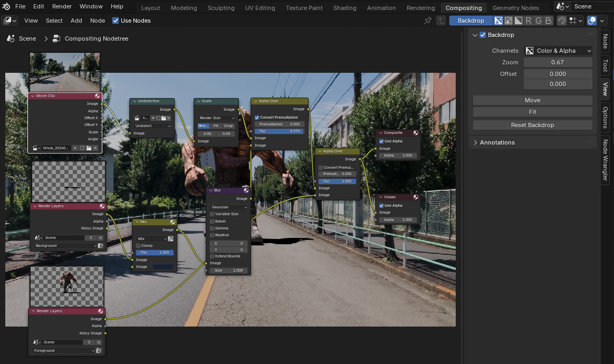Toggle the snap magnet icon
The height and width of the screenshot is (364, 614).
coord(562,21)
